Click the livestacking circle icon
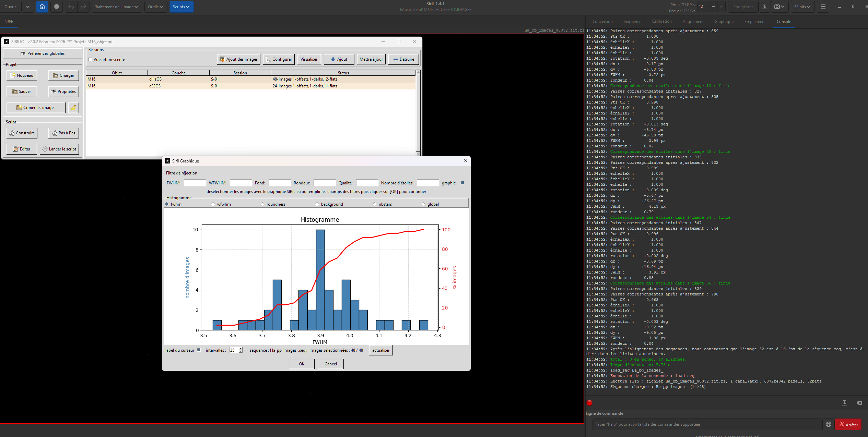868x437 pixels. point(57,7)
